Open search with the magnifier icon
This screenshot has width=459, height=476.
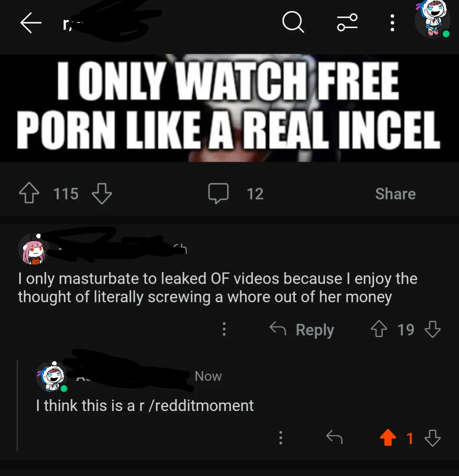point(293,22)
